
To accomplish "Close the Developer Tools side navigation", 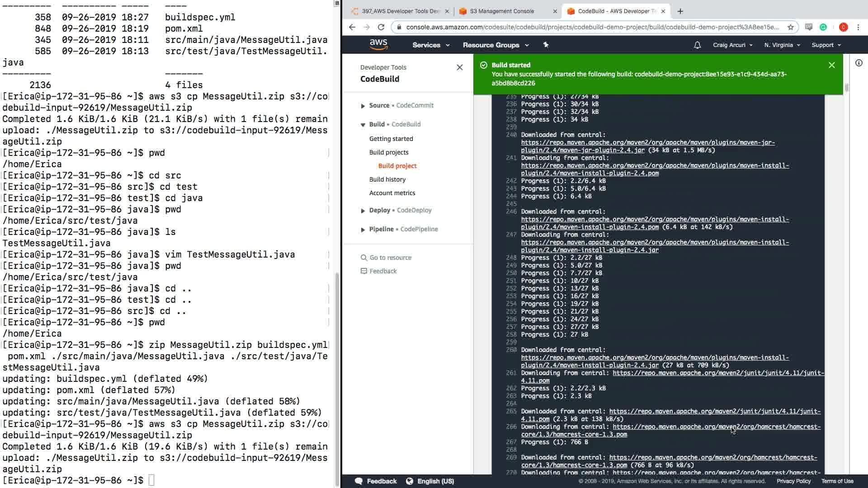I will pyautogui.click(x=459, y=67).
